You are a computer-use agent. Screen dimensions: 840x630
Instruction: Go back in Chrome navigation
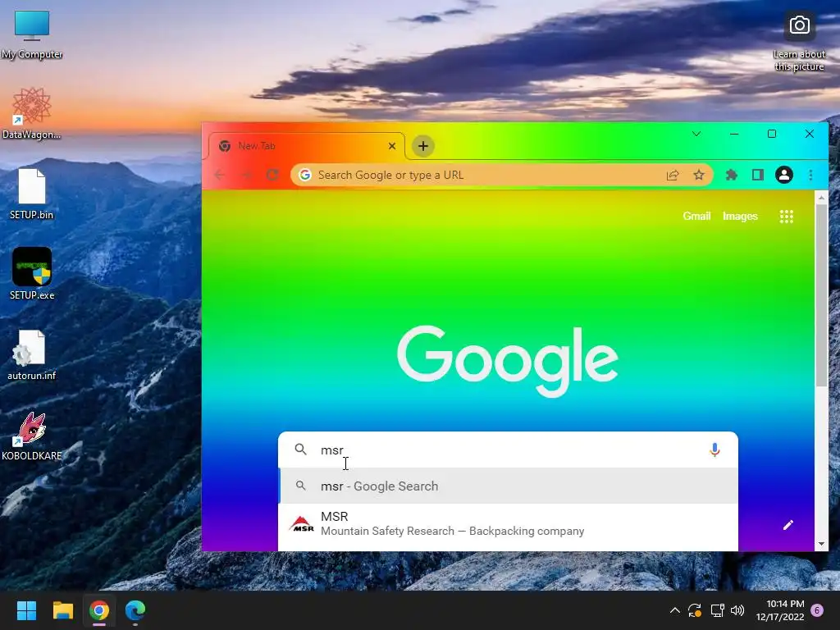coord(220,175)
